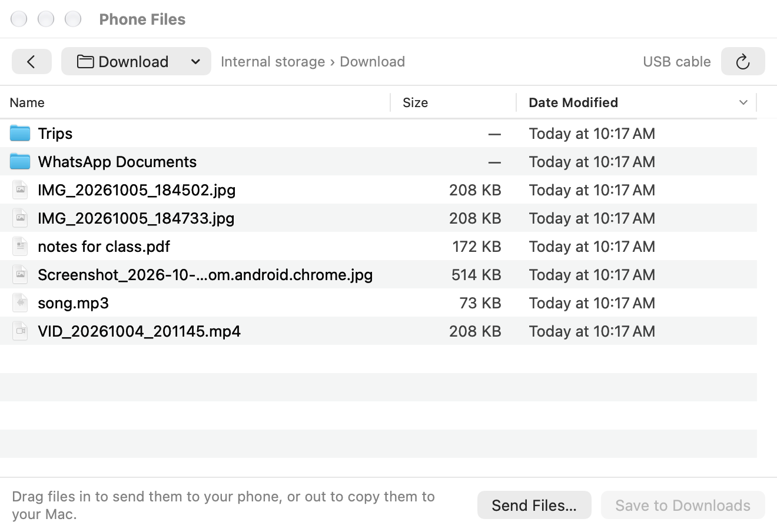The image size is (777, 532).
Task: Click the VID_20261004_201145.mp4 video icon
Action: click(x=21, y=331)
